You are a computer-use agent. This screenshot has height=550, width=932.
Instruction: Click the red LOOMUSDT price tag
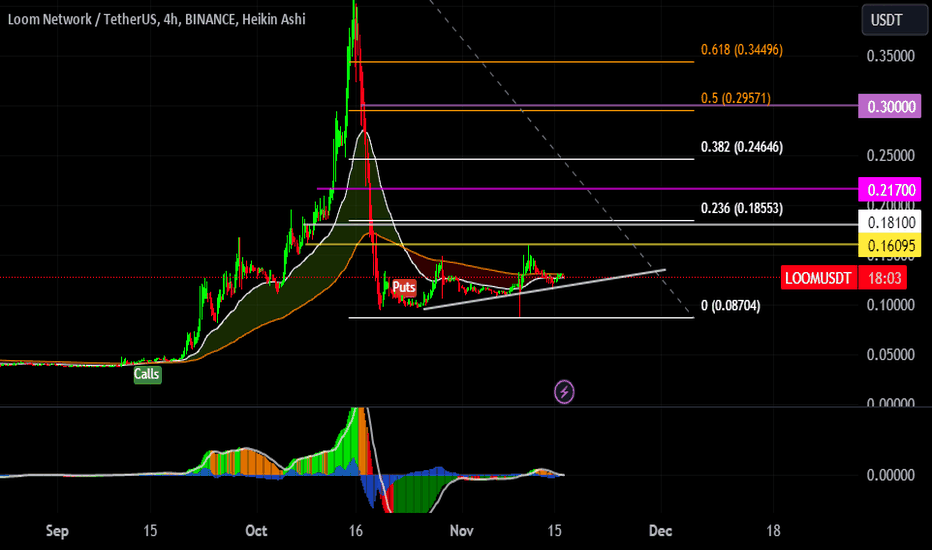click(818, 278)
